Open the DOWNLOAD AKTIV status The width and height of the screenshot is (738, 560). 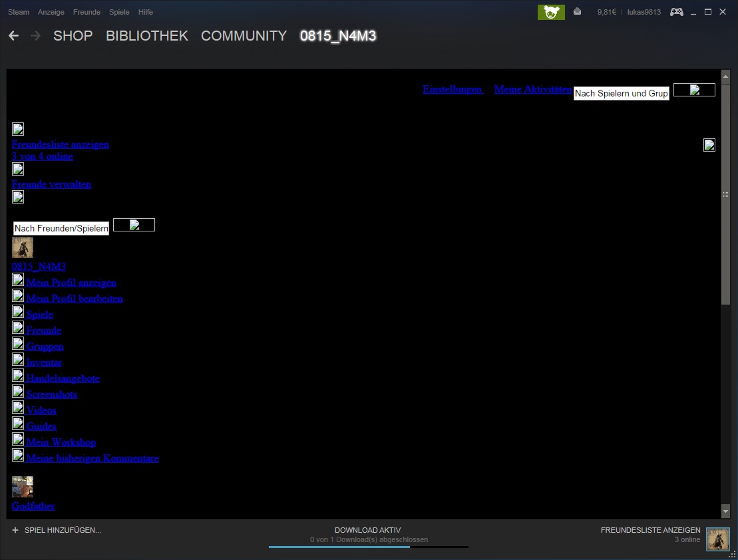[367, 530]
